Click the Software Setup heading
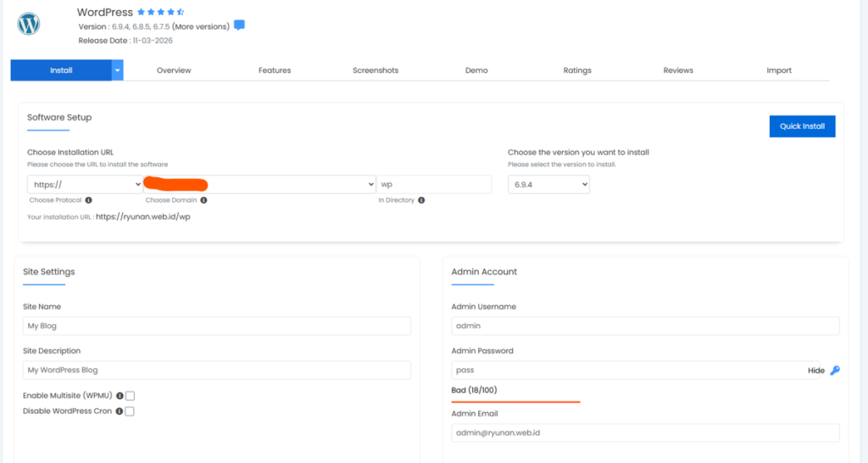The image size is (868, 463). pyautogui.click(x=59, y=117)
